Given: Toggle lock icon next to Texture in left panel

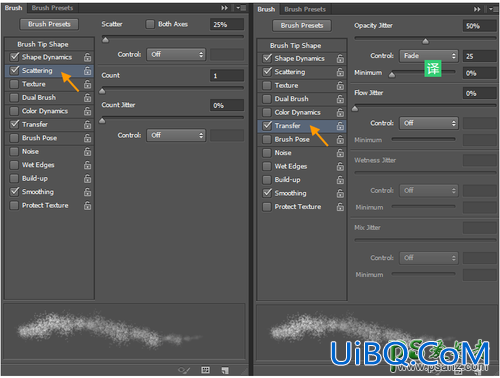Looking at the screenshot, I should tap(87, 84).
